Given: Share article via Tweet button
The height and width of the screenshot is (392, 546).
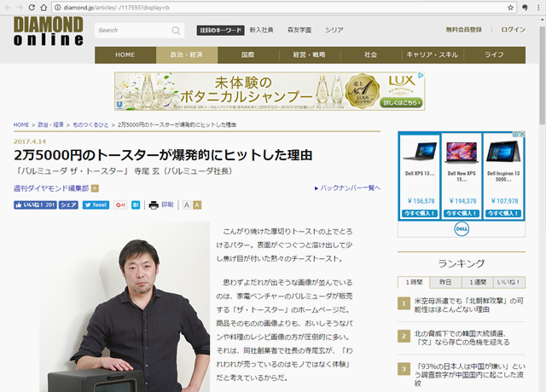Looking at the screenshot, I should [x=96, y=205].
